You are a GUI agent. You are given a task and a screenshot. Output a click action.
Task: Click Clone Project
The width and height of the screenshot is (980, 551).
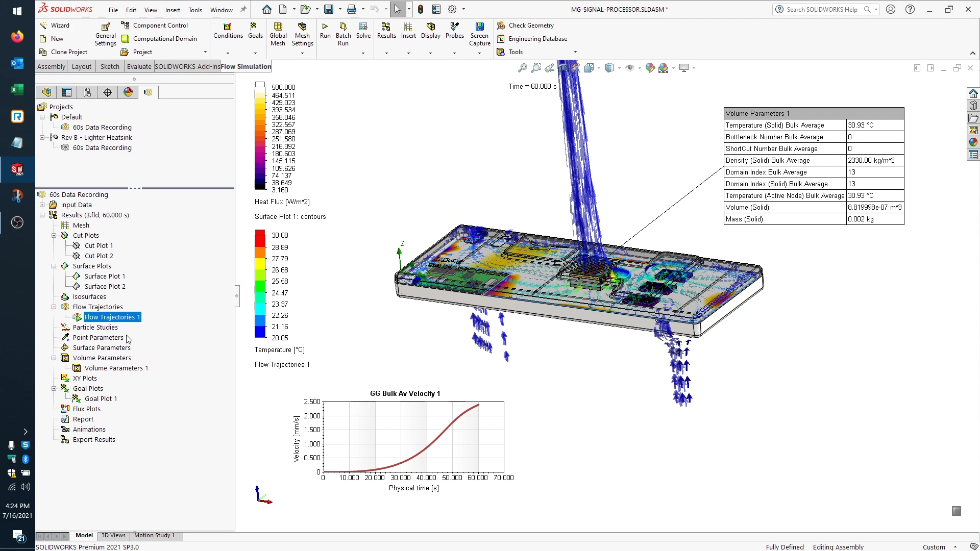[63, 52]
